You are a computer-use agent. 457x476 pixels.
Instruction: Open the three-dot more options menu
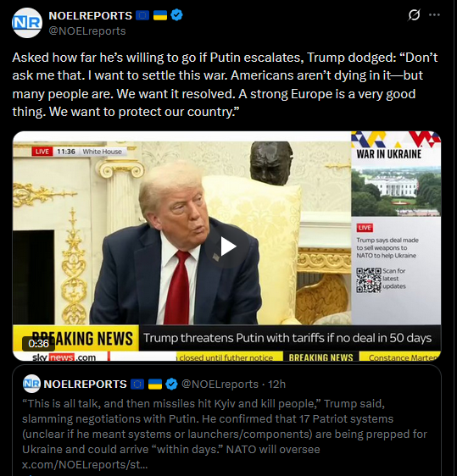pos(434,14)
